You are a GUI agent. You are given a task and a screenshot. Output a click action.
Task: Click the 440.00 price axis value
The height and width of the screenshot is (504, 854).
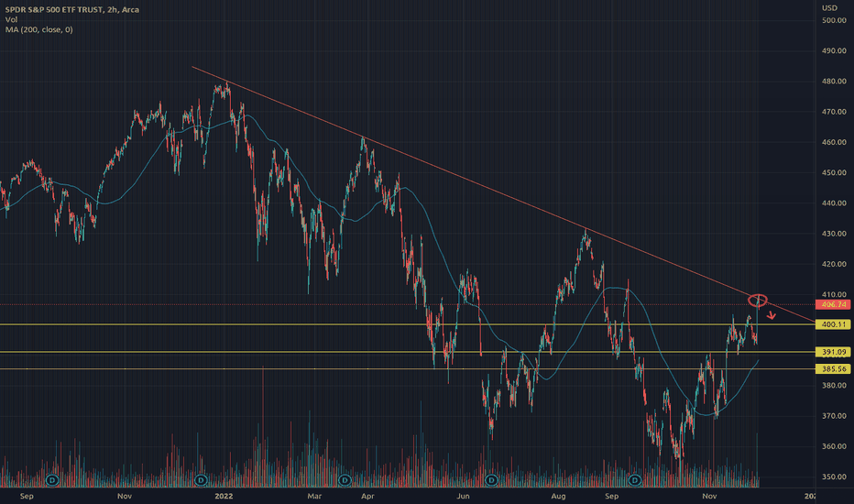[834, 203]
